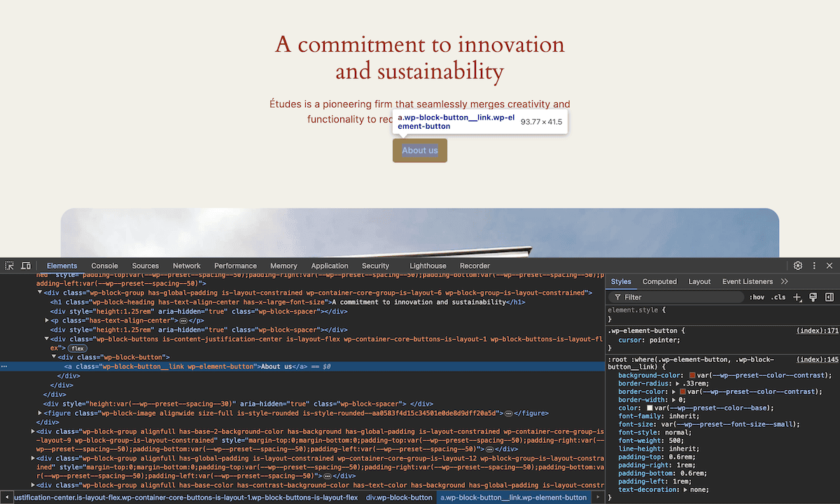Image resolution: width=840 pixels, height=504 pixels.
Task: Click the sidebar panel toggle icon in Styles bar
Action: (x=829, y=297)
